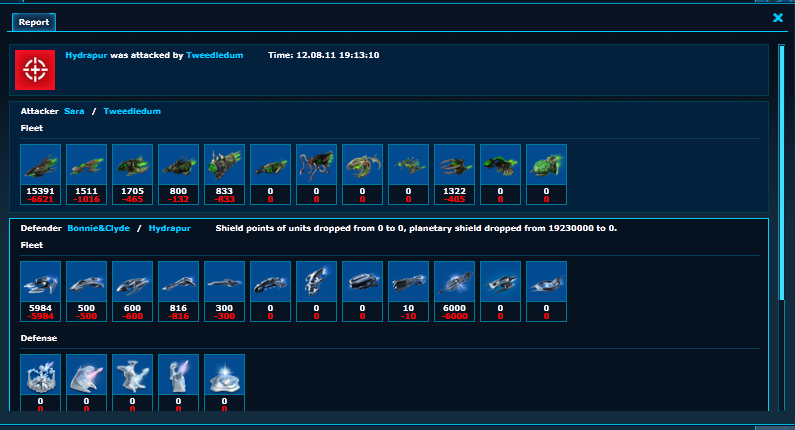
Task: Click attacker loss value -1016
Action: coord(87,200)
